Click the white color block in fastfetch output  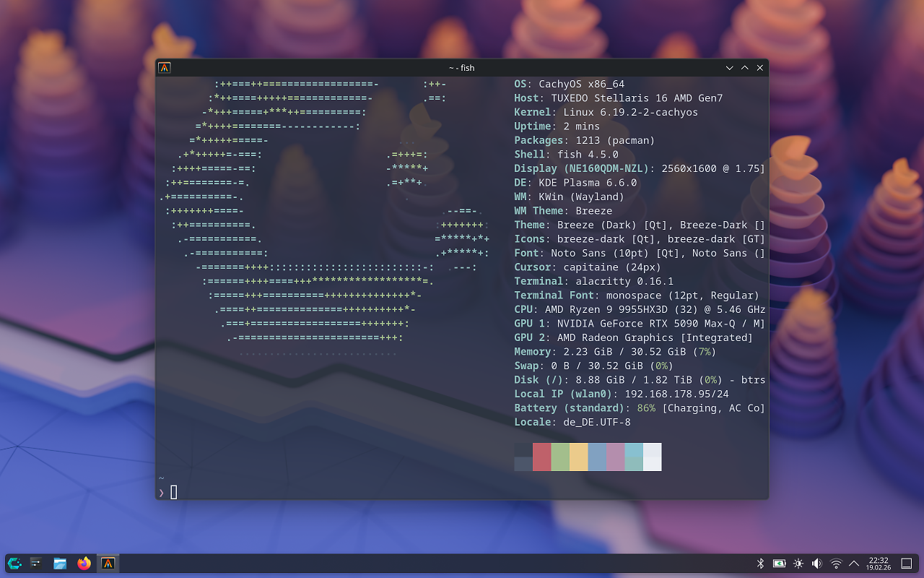[x=652, y=457]
